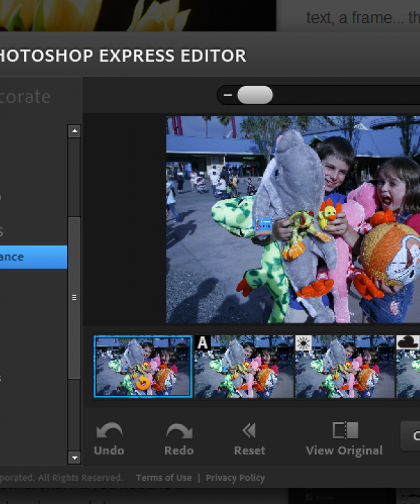Click the sidebar scroll up arrow

point(74,131)
